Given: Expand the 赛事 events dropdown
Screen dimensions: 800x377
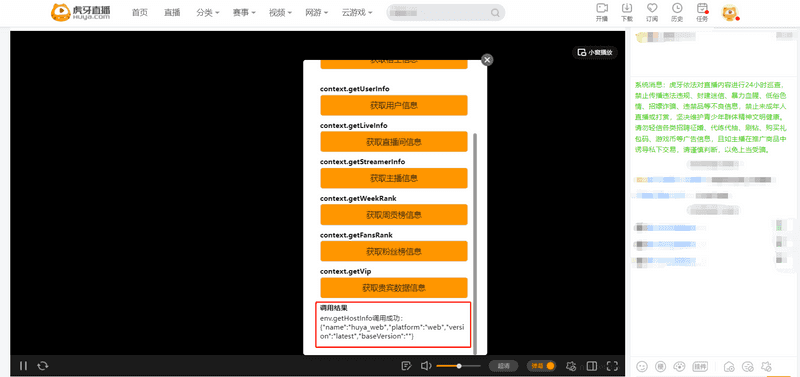Looking at the screenshot, I should (244, 13).
